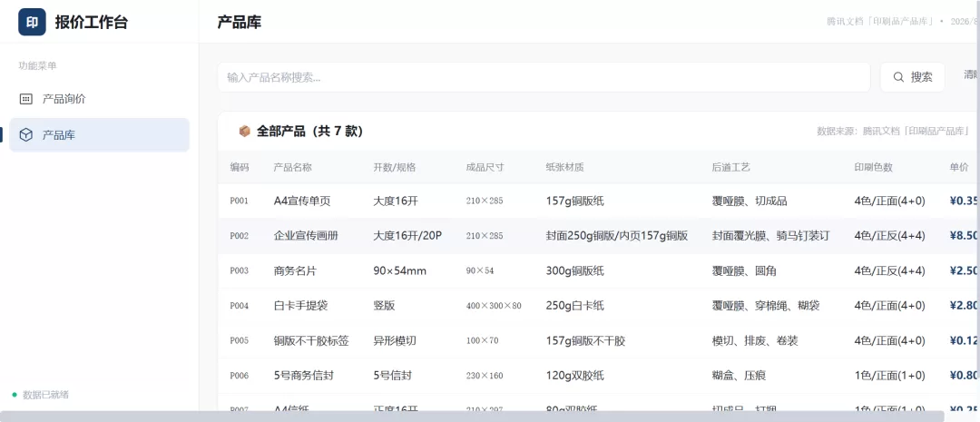Image resolution: width=980 pixels, height=422 pixels.
Task: Open 产品询价 in the sidebar
Action: pyautogui.click(x=100, y=99)
